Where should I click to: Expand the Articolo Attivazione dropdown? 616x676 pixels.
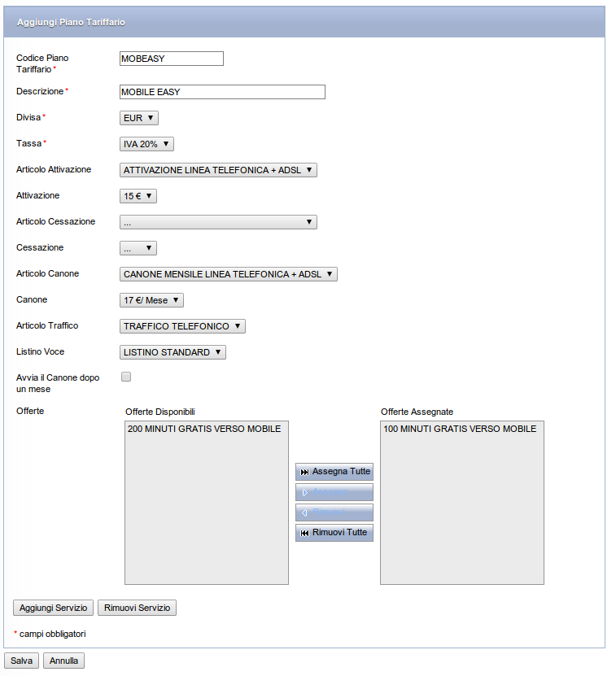pos(218,170)
